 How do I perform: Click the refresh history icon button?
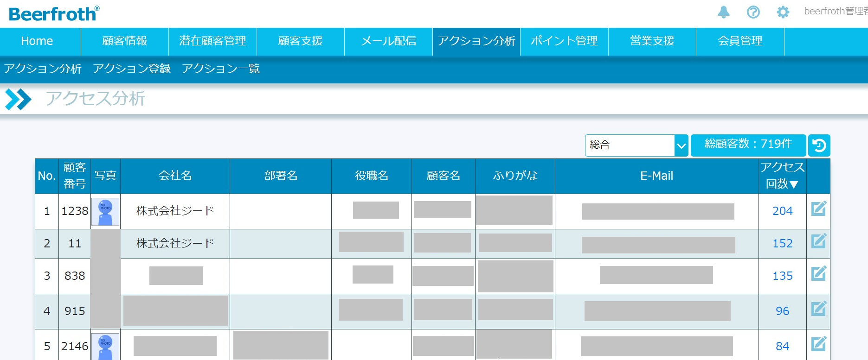point(819,145)
